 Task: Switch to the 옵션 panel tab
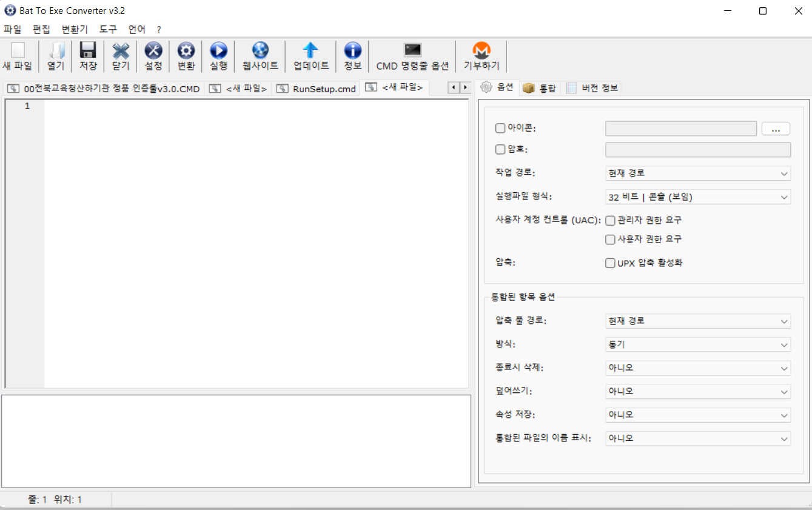(x=497, y=87)
